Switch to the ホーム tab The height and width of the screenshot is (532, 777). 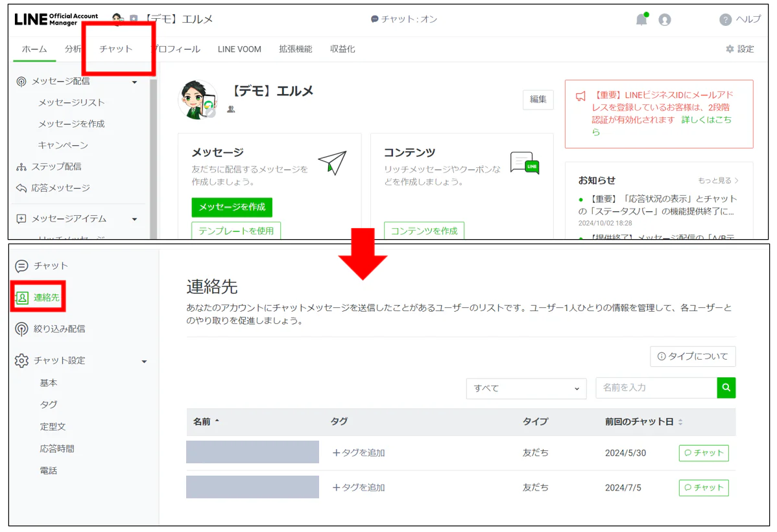(34, 49)
